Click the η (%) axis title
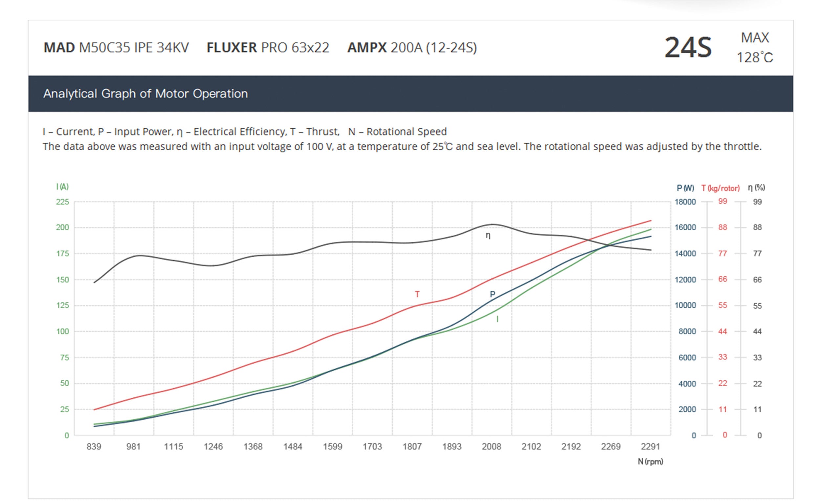The width and height of the screenshot is (821, 504). [x=756, y=188]
